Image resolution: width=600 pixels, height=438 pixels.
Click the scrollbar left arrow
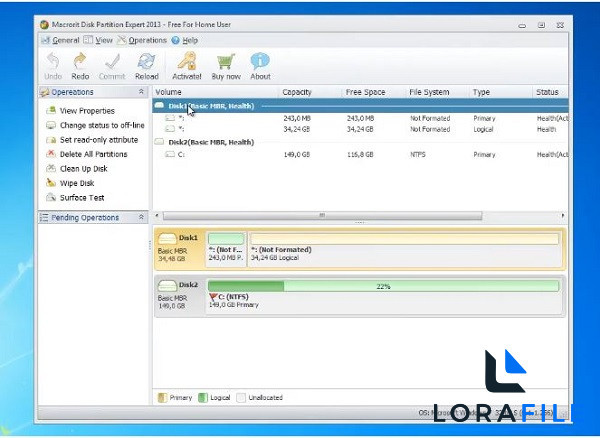coord(157,216)
